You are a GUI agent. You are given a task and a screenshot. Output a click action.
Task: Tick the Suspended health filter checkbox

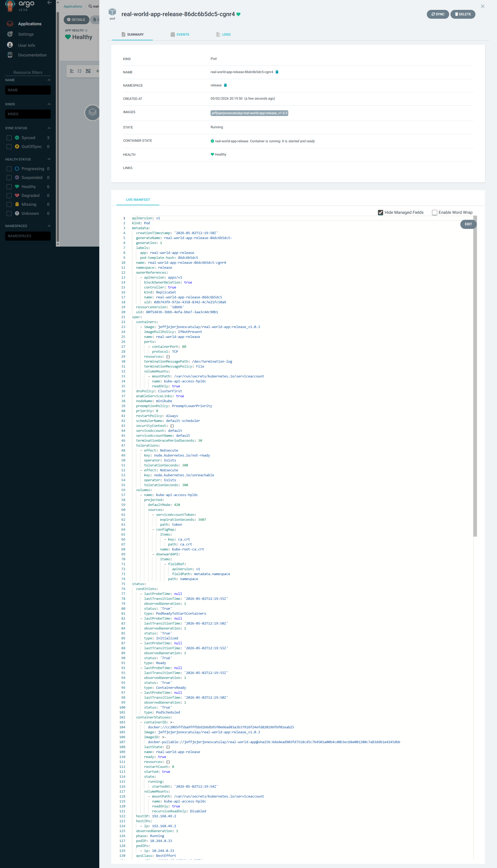(9, 178)
